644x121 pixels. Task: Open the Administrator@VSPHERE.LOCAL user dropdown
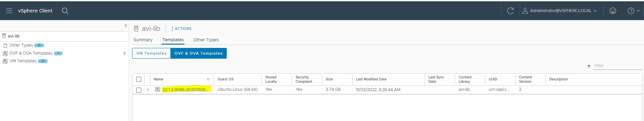coord(560,11)
